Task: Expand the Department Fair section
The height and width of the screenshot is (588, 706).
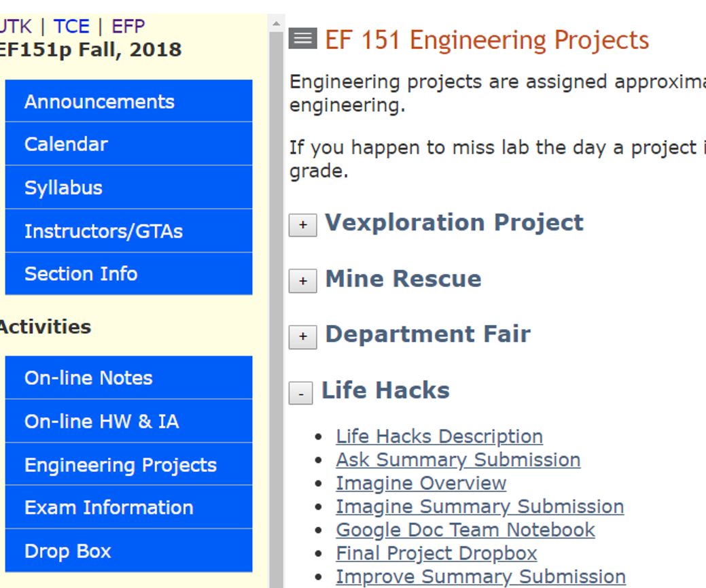Action: [302, 336]
